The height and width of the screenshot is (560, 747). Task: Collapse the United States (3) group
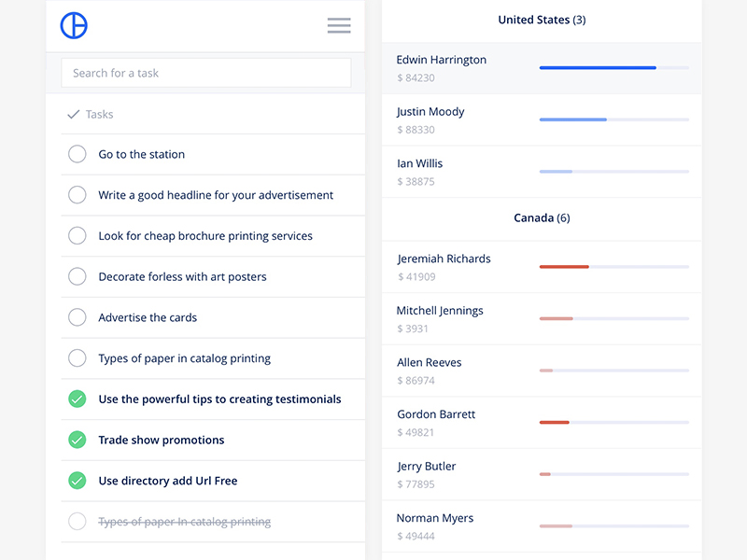coord(542,20)
